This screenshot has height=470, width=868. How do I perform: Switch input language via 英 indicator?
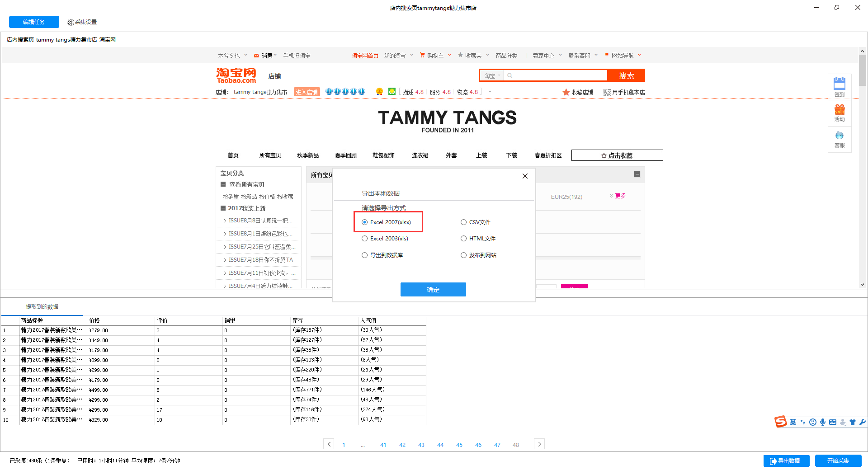tap(793, 422)
